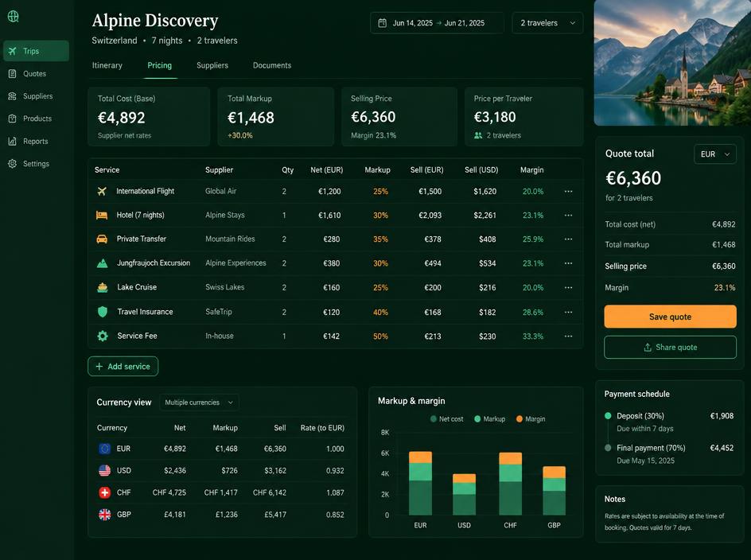
Task: Switch to the Suppliers tab
Action: point(212,66)
